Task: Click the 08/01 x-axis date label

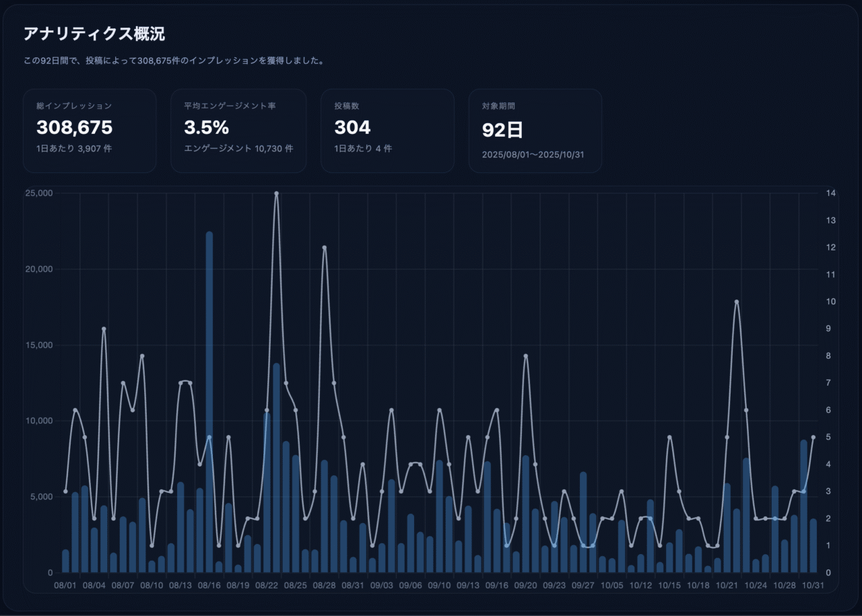Action: (x=65, y=586)
